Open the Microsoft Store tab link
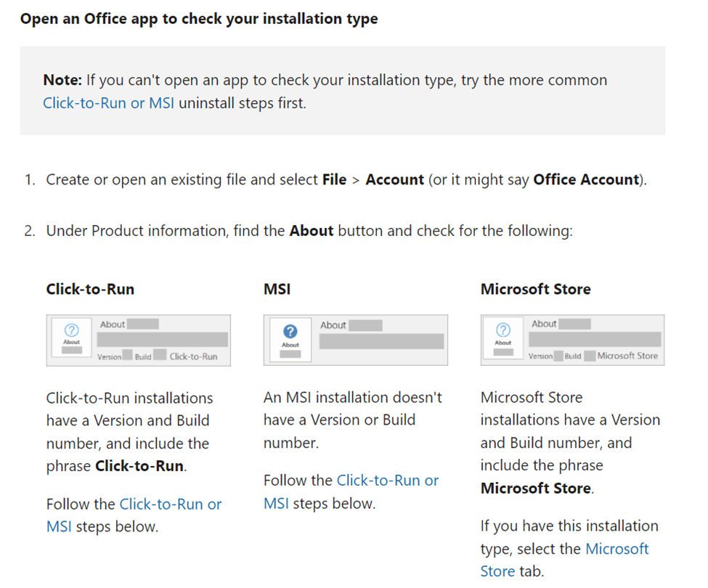This screenshot has width=708, height=588. [617, 549]
